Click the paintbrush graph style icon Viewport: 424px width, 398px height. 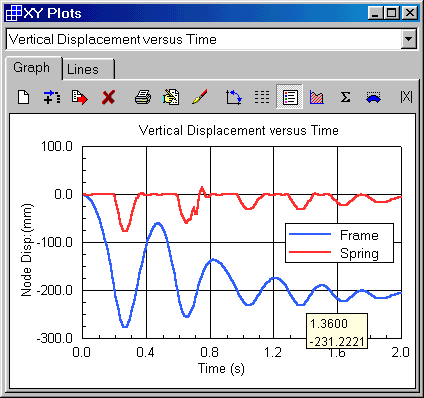pos(200,97)
